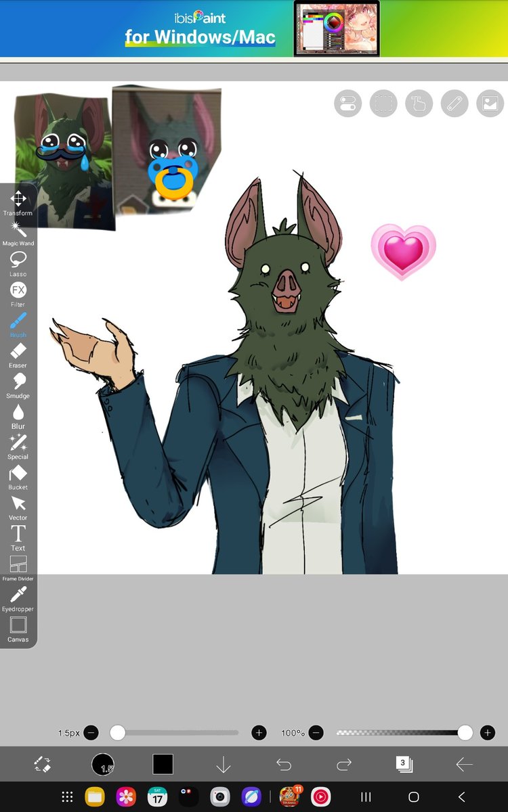Click the brush thickness slider handle
This screenshot has height=812, width=508.
pos(118,732)
